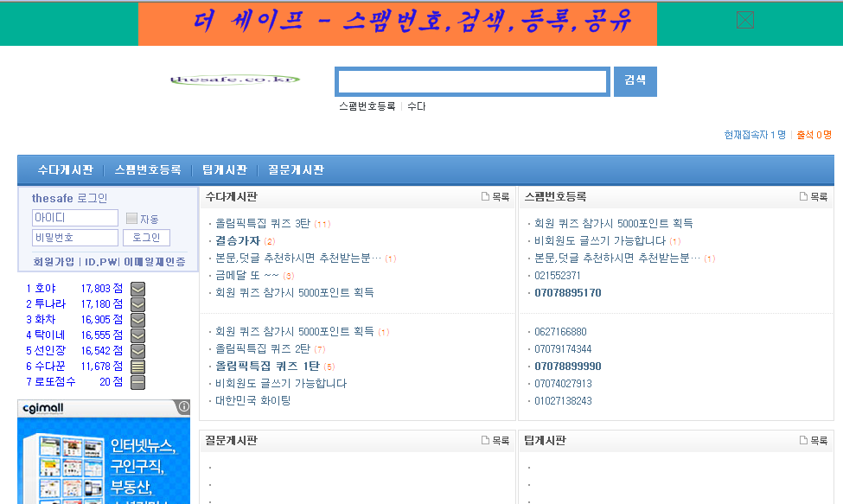
Task: Open the 회원가입 sign-up link
Action: coord(54,261)
